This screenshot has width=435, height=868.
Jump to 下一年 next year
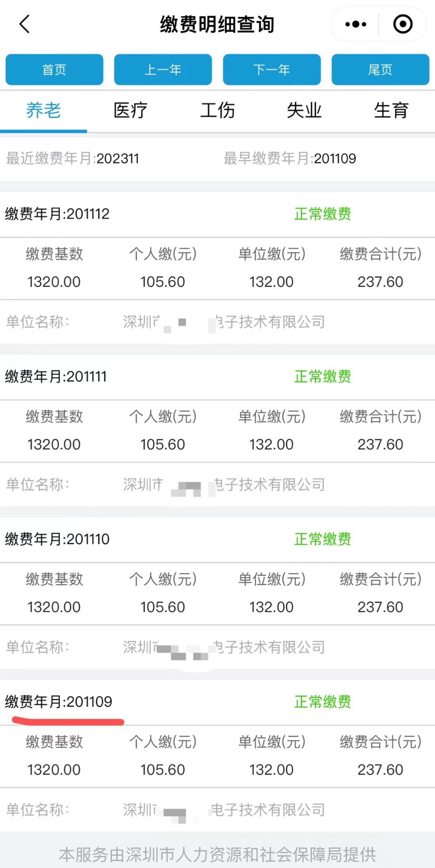coord(272,70)
